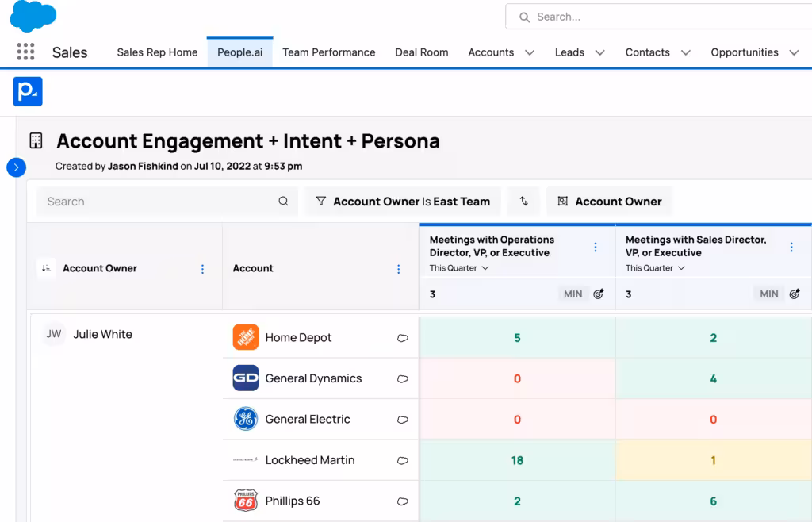Open the Opportunities menu item

click(744, 52)
